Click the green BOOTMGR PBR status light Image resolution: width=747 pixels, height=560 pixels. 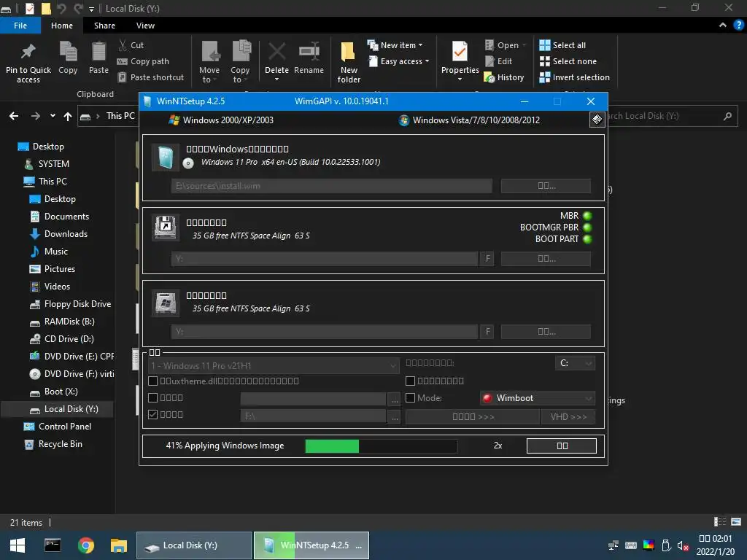587,227
